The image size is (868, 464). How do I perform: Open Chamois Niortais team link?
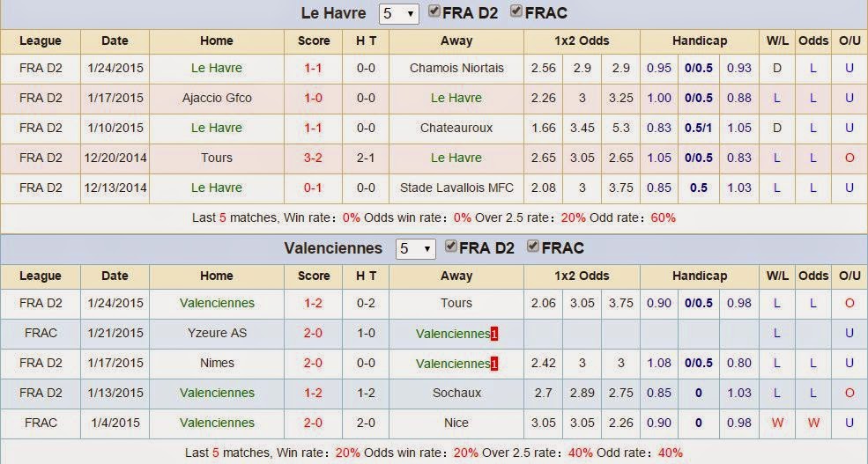(x=456, y=68)
